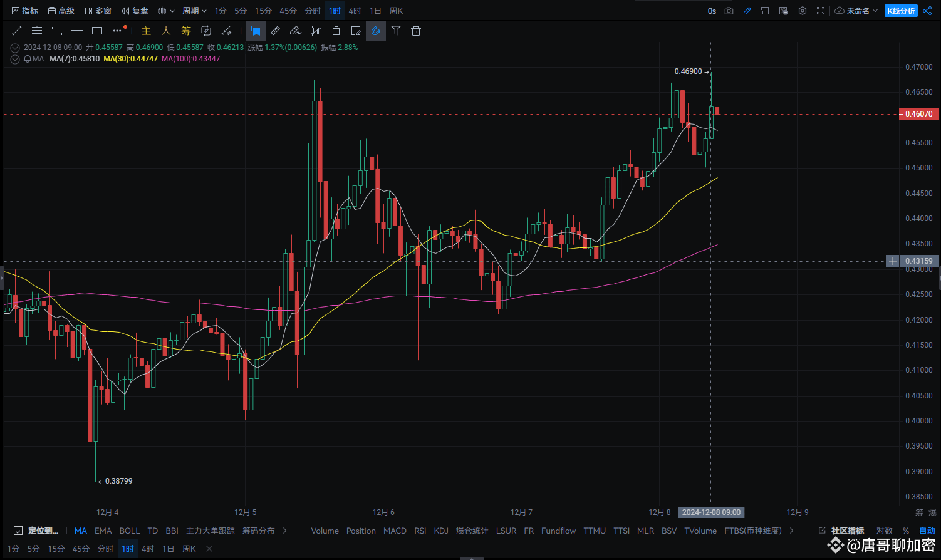This screenshot has height=560, width=941.
Task: Select 5分 in the bottom timeframe bar
Action: (33, 549)
